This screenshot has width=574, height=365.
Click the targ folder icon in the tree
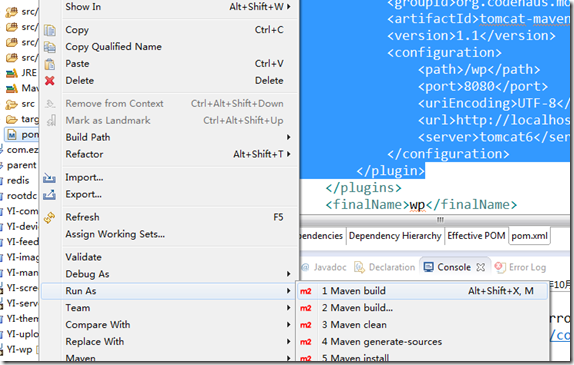click(x=11, y=119)
